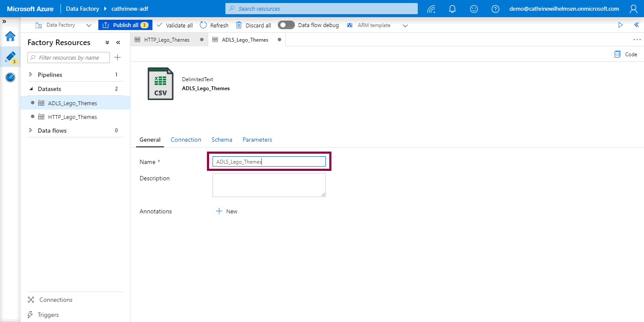Open the Code view icon

point(626,55)
